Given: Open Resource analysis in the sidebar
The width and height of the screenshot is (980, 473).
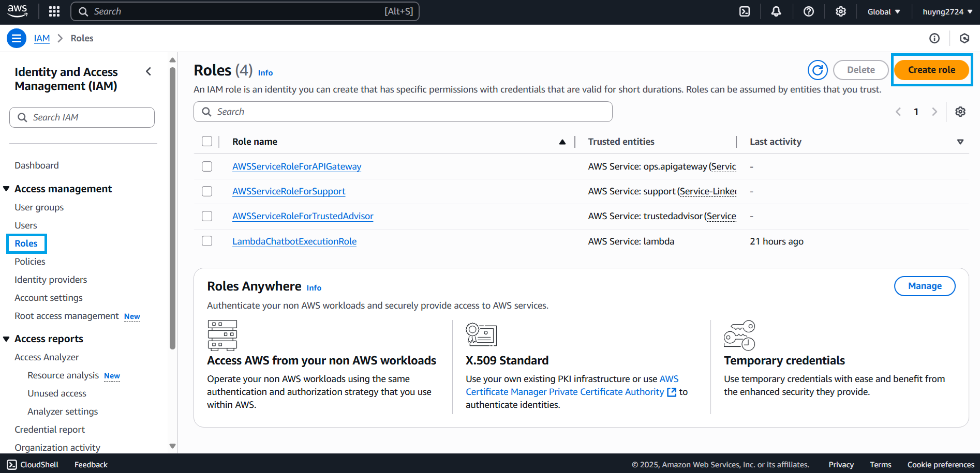Looking at the screenshot, I should click(x=63, y=375).
